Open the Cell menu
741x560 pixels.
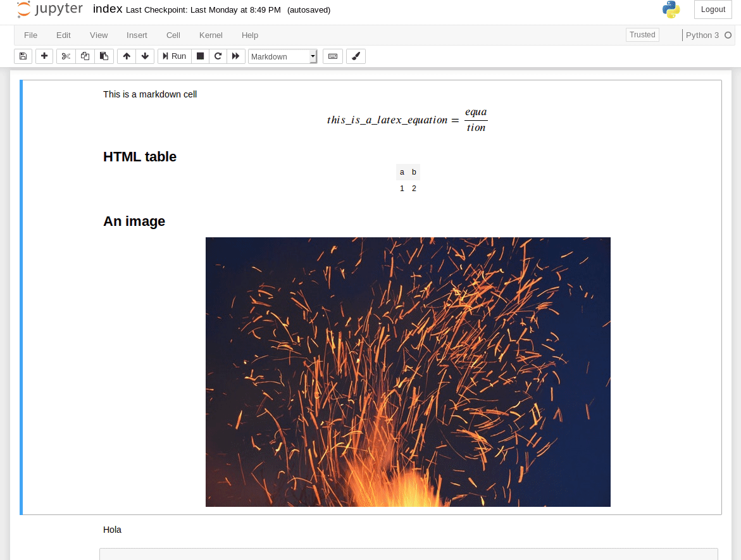pos(173,35)
